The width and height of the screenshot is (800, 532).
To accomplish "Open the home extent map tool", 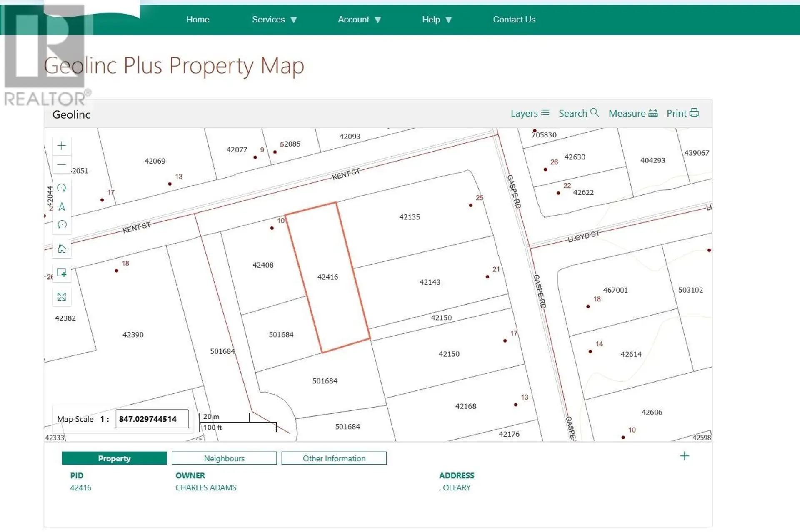I will tap(62, 249).
